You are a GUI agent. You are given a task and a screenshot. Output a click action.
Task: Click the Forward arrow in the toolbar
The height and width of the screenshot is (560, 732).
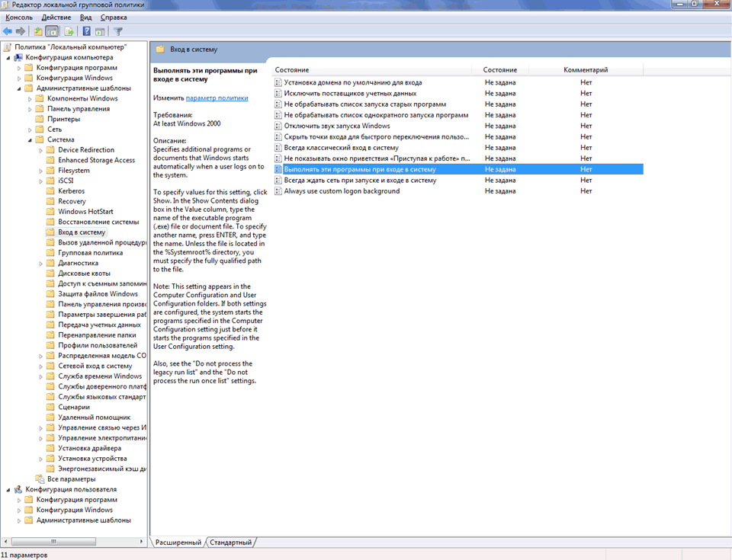(20, 31)
